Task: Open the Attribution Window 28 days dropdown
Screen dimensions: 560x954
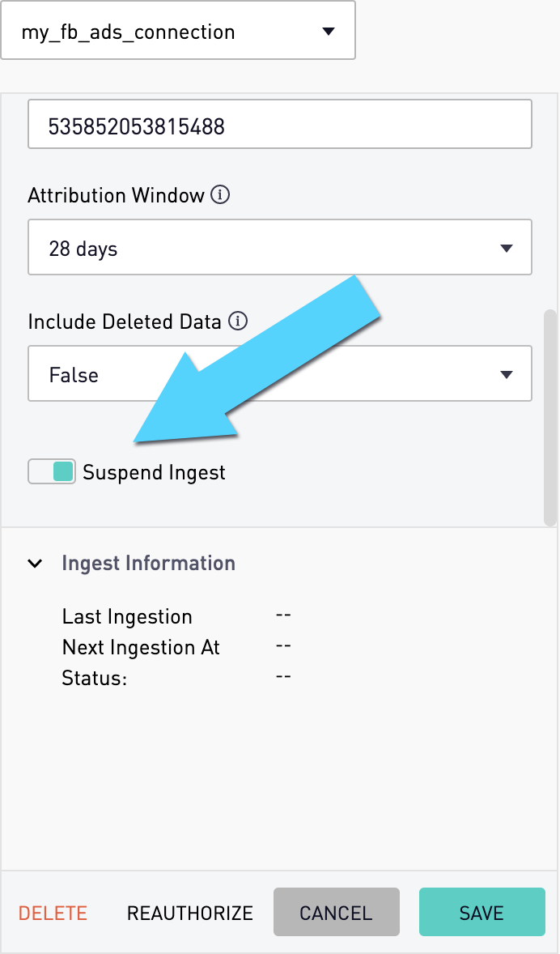Action: 280,247
